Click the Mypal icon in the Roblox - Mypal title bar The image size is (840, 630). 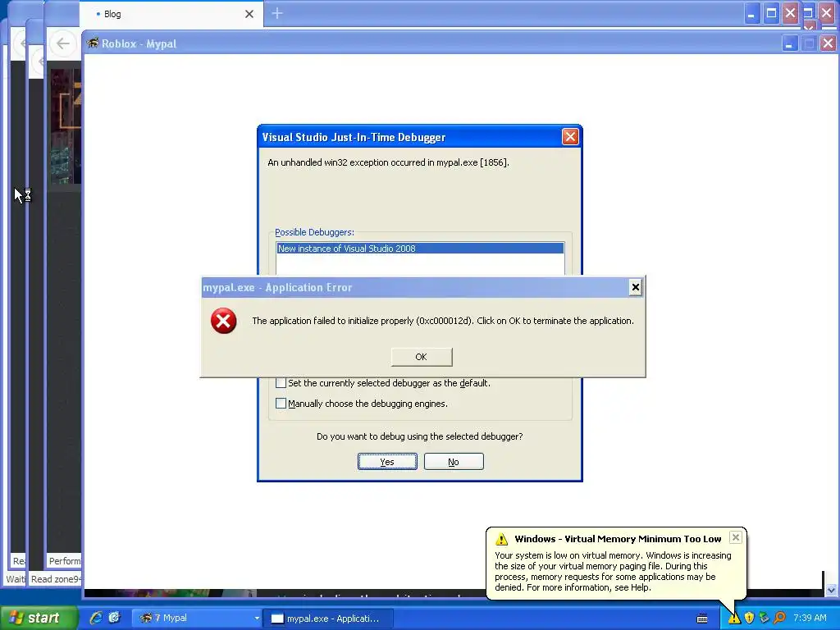pyautogui.click(x=93, y=43)
